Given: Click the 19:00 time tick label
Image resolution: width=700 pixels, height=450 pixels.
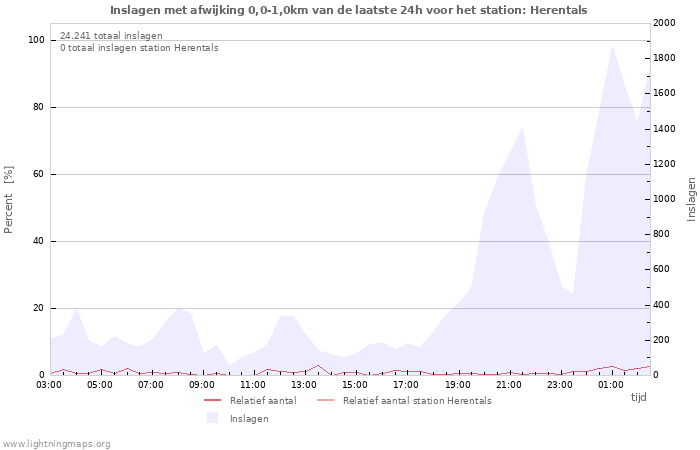Looking at the screenshot, I should click(x=458, y=385).
